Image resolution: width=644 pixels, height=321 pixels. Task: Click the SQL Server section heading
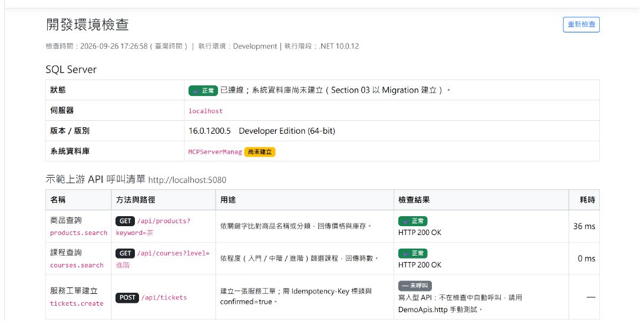(x=71, y=70)
